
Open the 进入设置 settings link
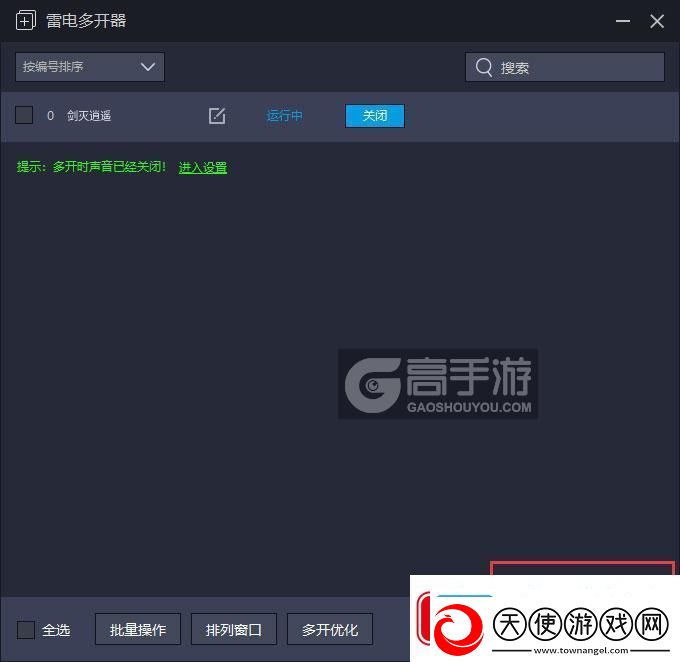tap(203, 167)
